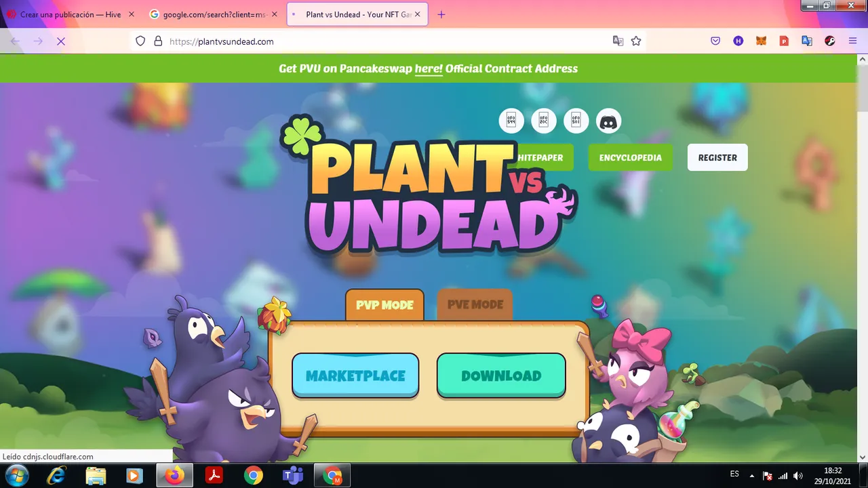
Task: Launch Internet Explorer from taskbar
Action: 57,476
